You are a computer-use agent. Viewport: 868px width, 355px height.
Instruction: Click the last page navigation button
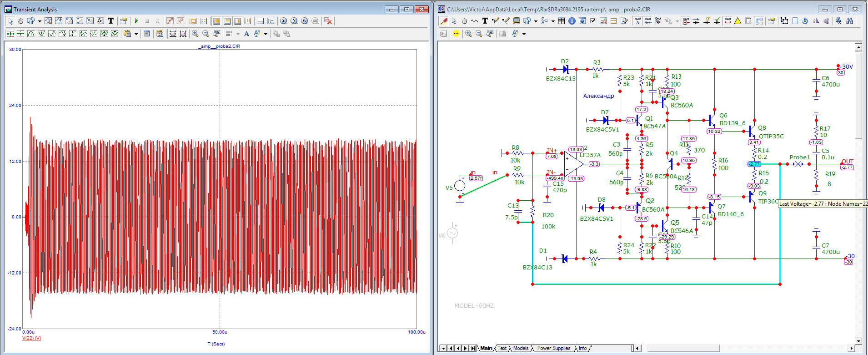[x=473, y=349]
